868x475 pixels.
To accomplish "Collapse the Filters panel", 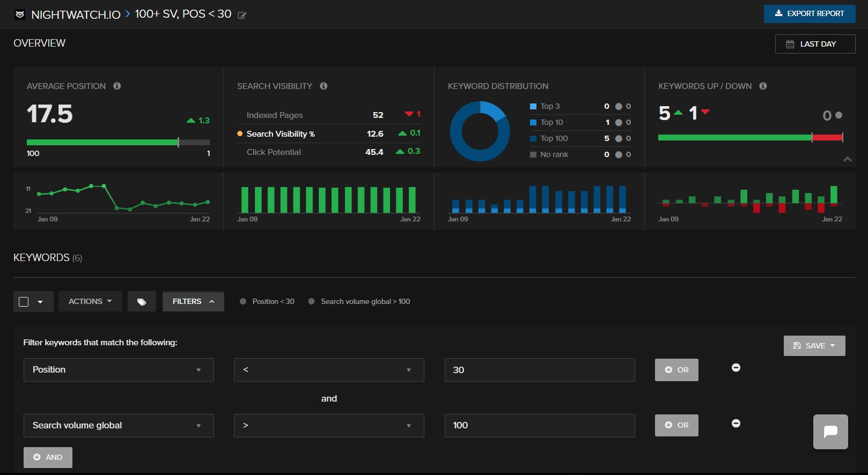I will coord(193,302).
